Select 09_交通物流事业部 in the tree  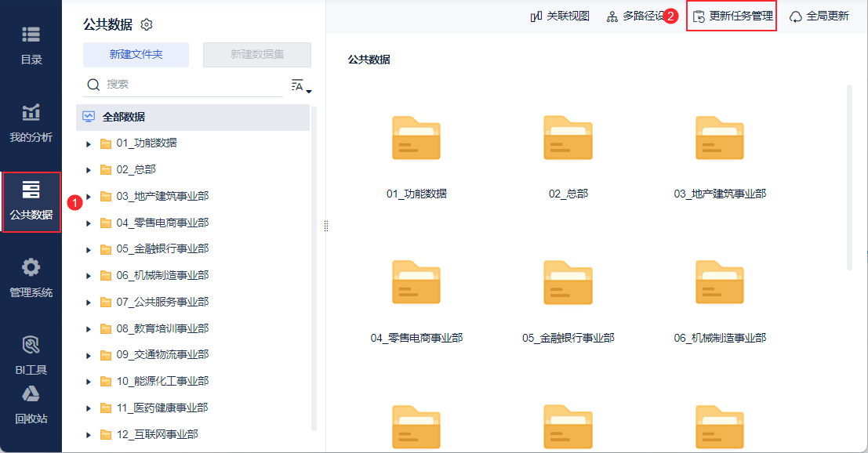click(163, 354)
